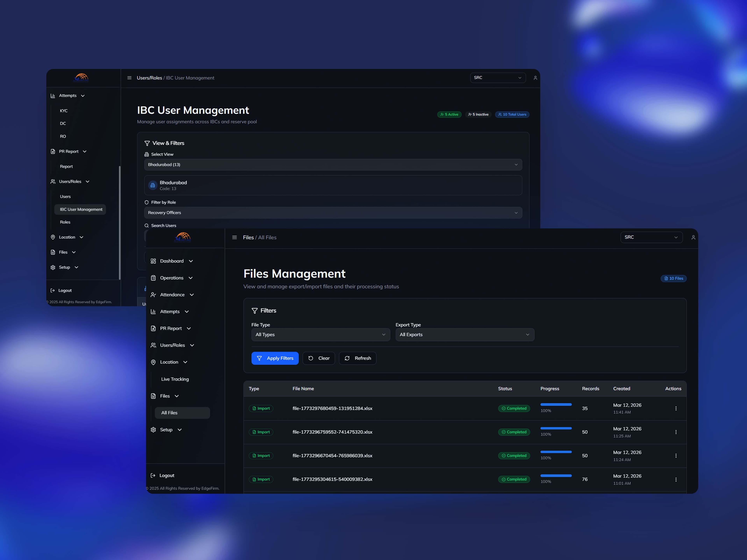
Task: Click Files breadcrumb link in Files window
Action: (248, 238)
